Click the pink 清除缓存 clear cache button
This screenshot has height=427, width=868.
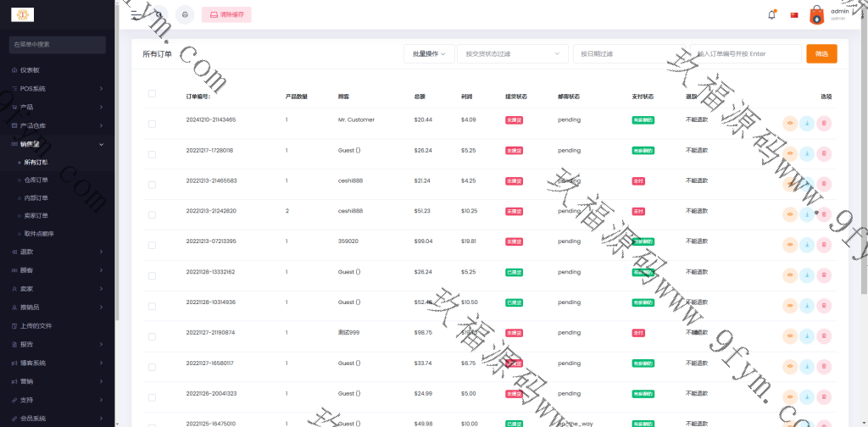click(x=226, y=14)
